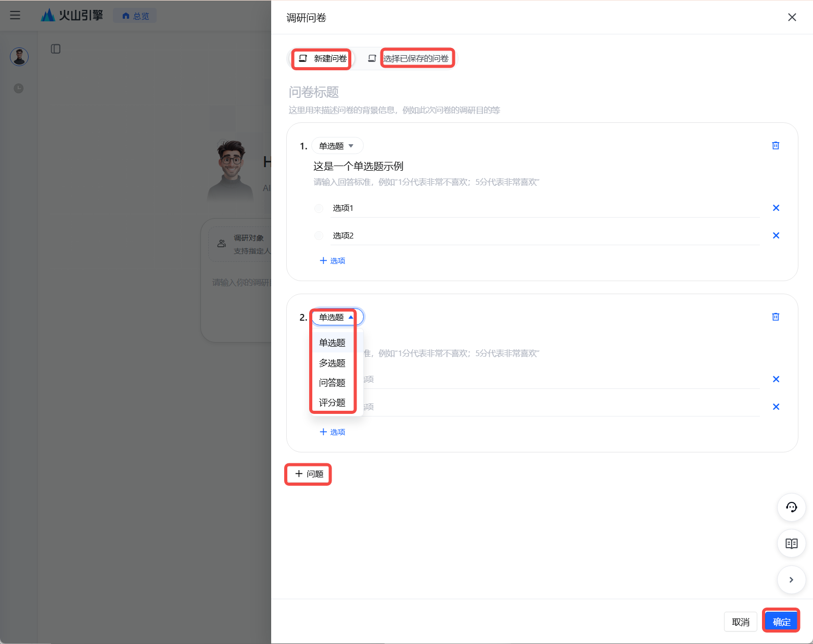Close the 调研问卷 drawer
Viewport: 813px width, 644px height.
tap(792, 17)
